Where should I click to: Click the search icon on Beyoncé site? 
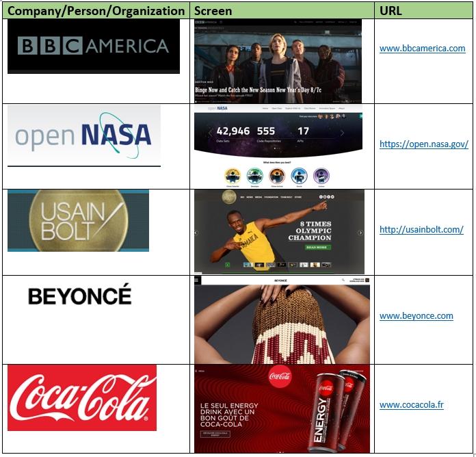click(x=343, y=280)
